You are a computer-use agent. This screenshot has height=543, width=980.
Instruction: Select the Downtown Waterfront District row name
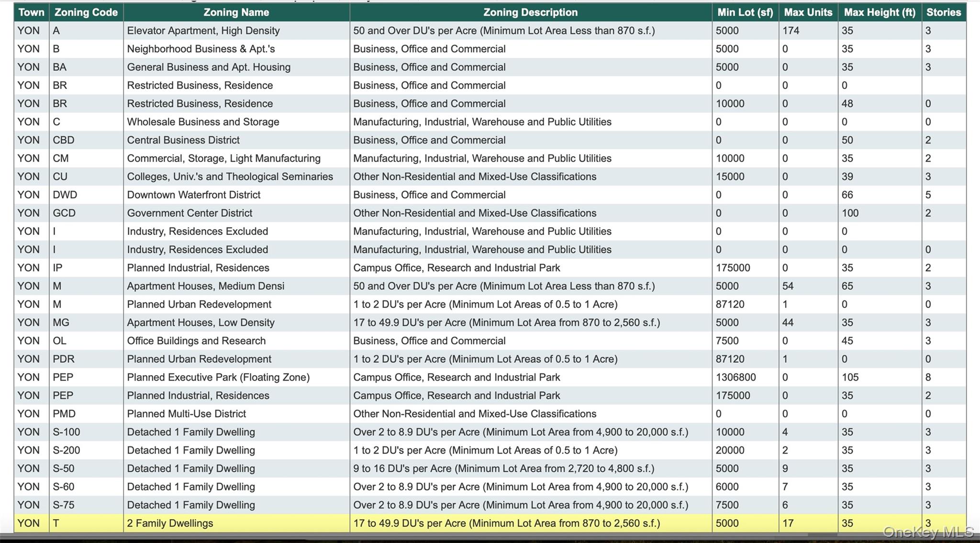(193, 195)
